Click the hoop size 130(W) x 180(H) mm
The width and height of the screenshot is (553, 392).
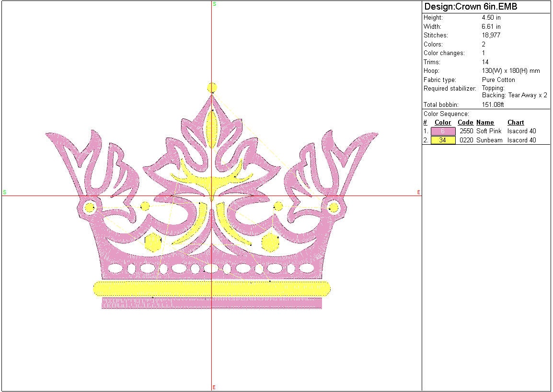[510, 71]
